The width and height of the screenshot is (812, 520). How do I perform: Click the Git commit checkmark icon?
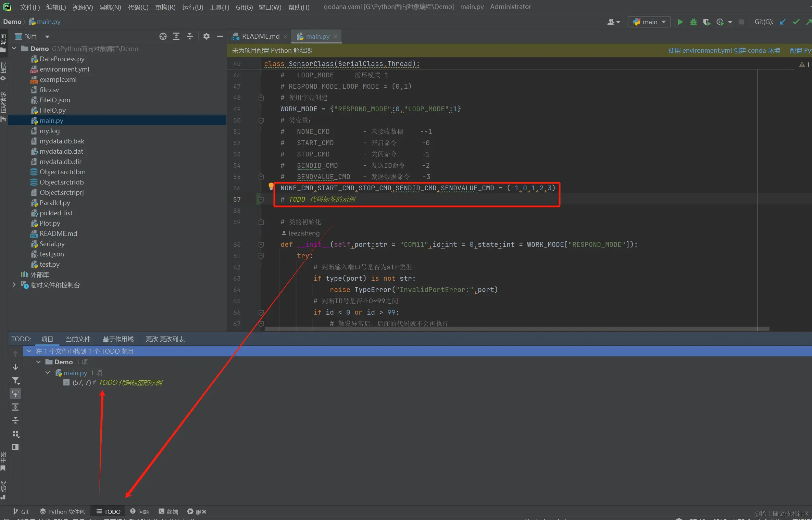(x=796, y=22)
